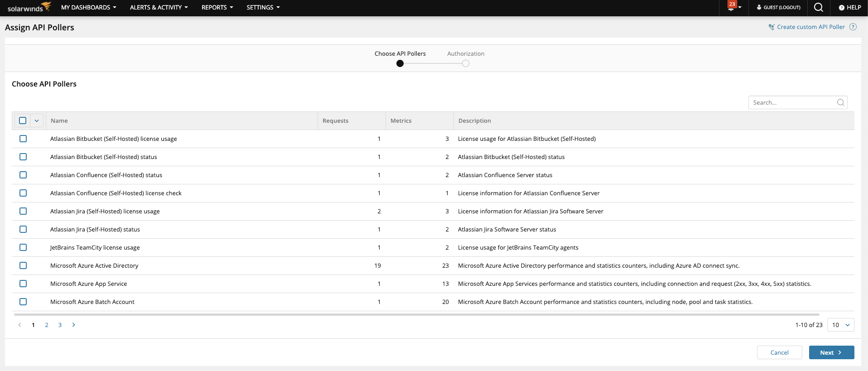Click the user icon next to GUEST
The width and height of the screenshot is (868, 371).
(x=759, y=7)
